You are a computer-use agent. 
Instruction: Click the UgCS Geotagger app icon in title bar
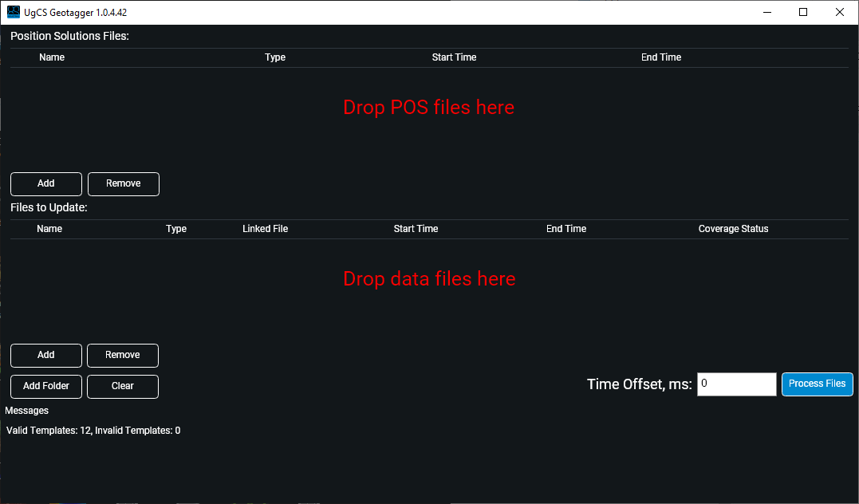(13, 12)
